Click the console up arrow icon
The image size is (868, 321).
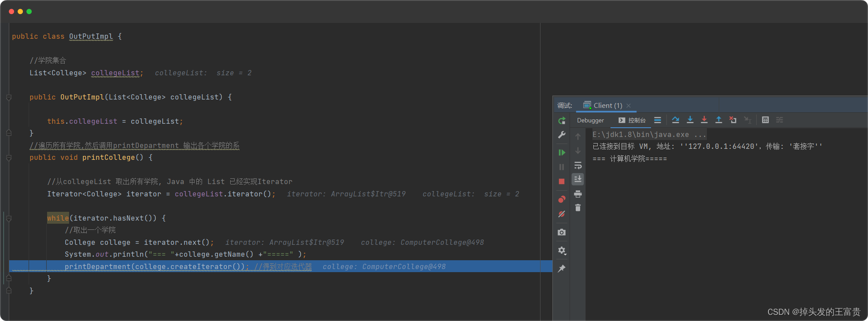coord(578,137)
